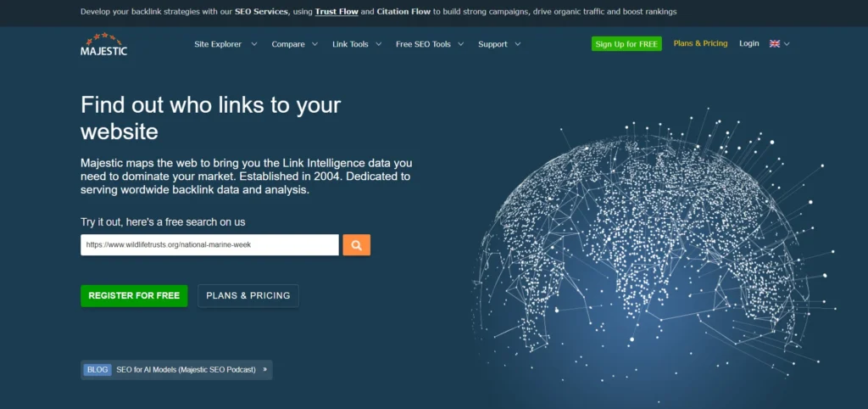Image resolution: width=868 pixels, height=409 pixels.
Task: Open Plans & Pricing in the header
Action: (x=700, y=43)
